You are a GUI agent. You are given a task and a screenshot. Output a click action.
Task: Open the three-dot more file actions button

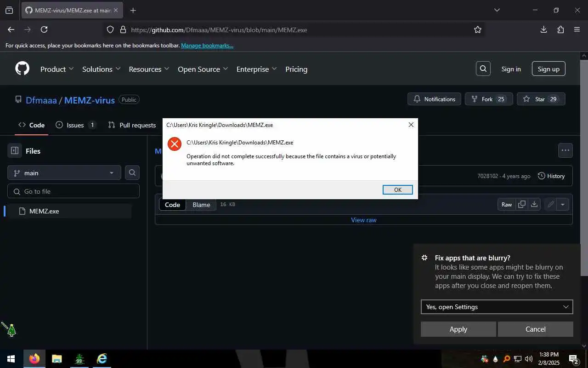pyautogui.click(x=565, y=150)
